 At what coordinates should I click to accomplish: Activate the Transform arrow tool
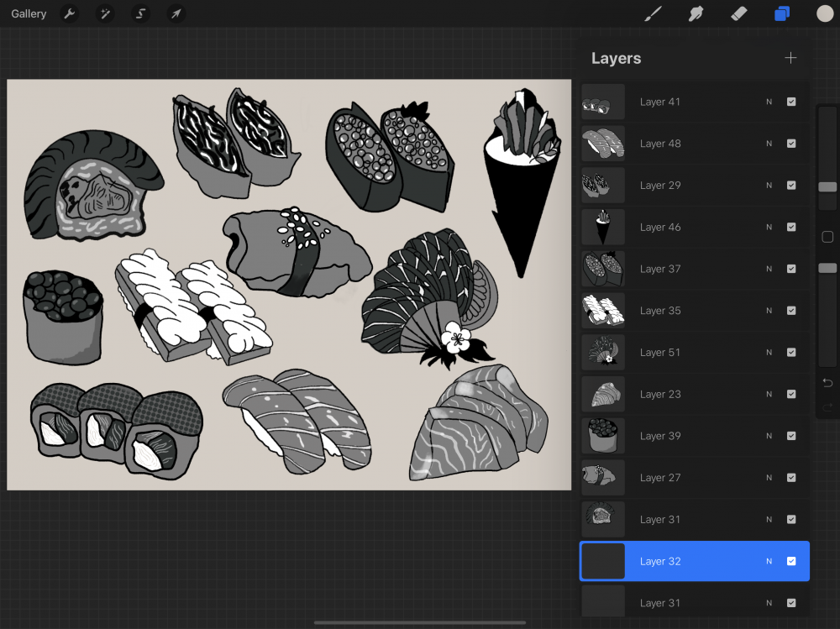point(176,14)
